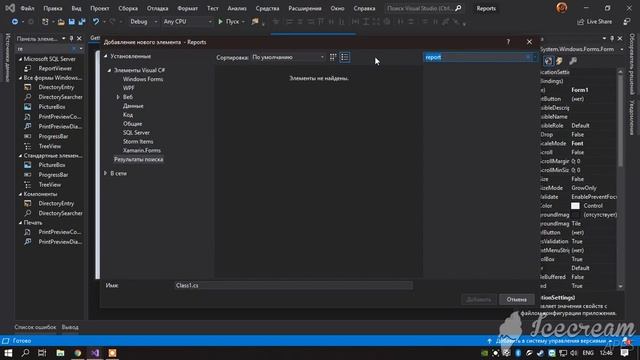Screen dimensions: 640x360
Task: Select SQL Server in template tree
Action: (x=136, y=133)
